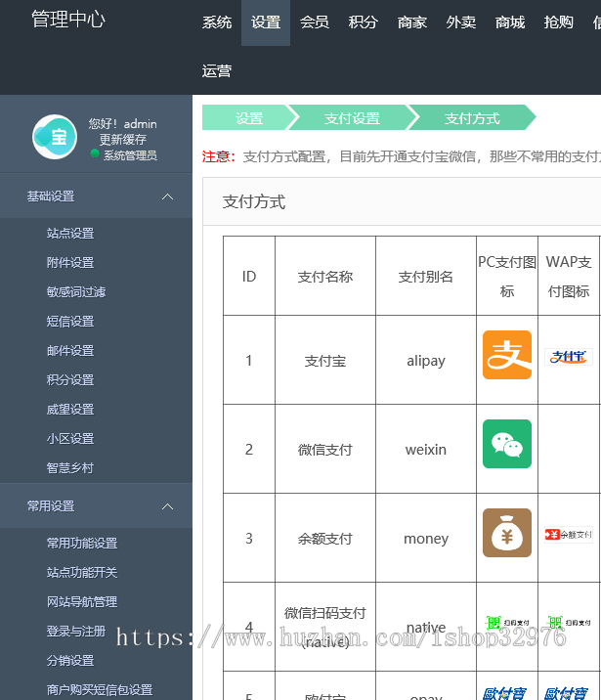This screenshot has height=700, width=601.
Task: Open 积分设置 in sidebar
Action: pos(70,380)
